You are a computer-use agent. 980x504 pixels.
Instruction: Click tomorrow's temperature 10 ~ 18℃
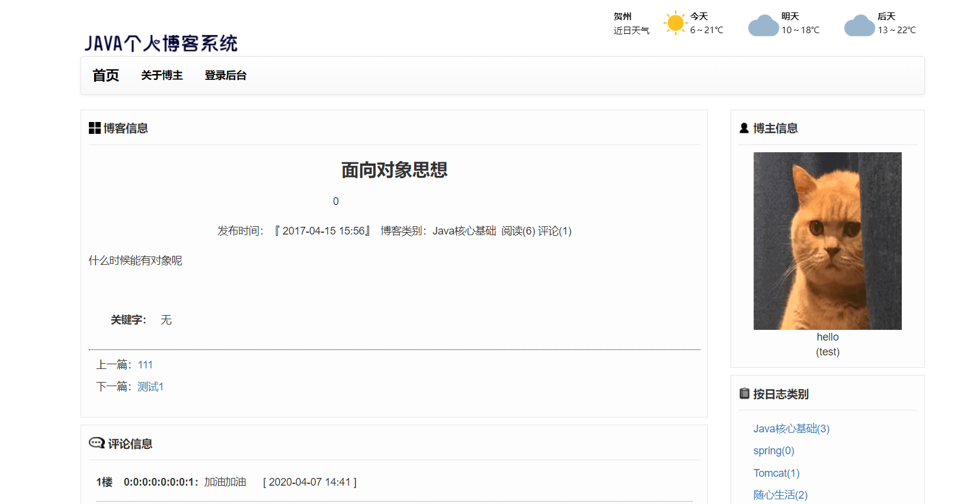coord(800,30)
